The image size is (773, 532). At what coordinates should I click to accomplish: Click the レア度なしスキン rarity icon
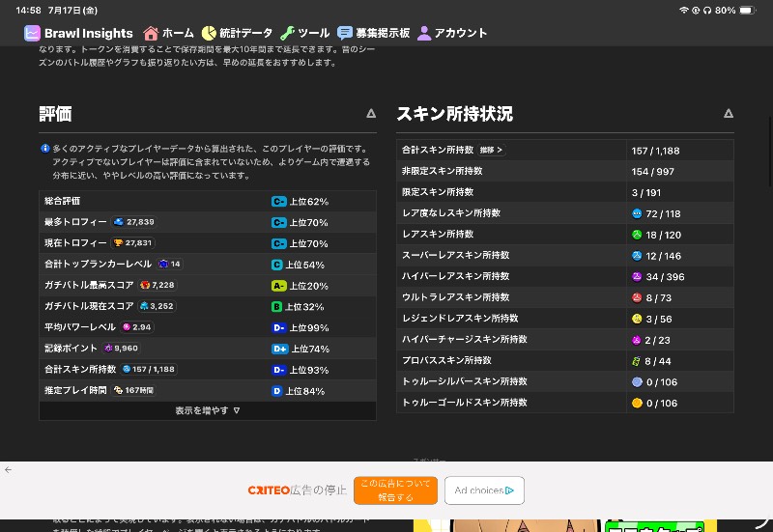point(637,213)
